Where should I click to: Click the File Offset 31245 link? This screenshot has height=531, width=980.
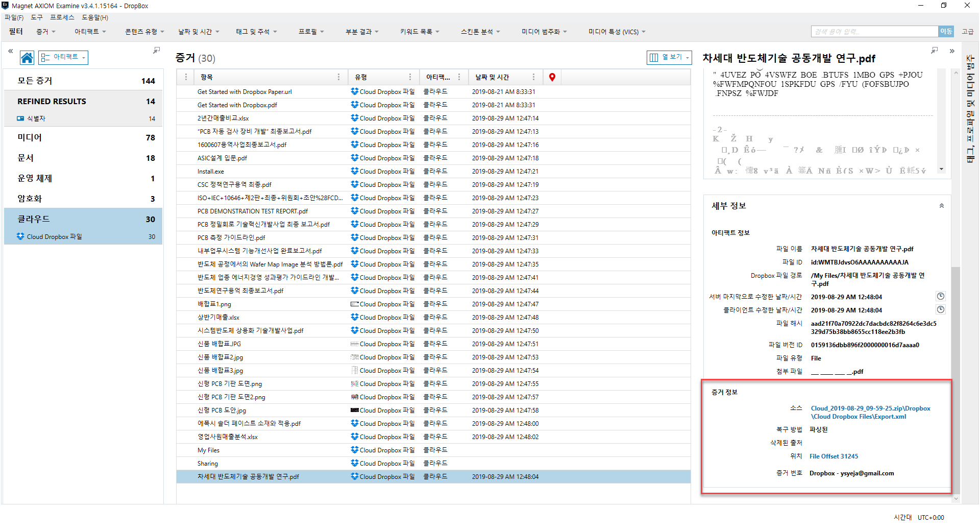tap(834, 456)
